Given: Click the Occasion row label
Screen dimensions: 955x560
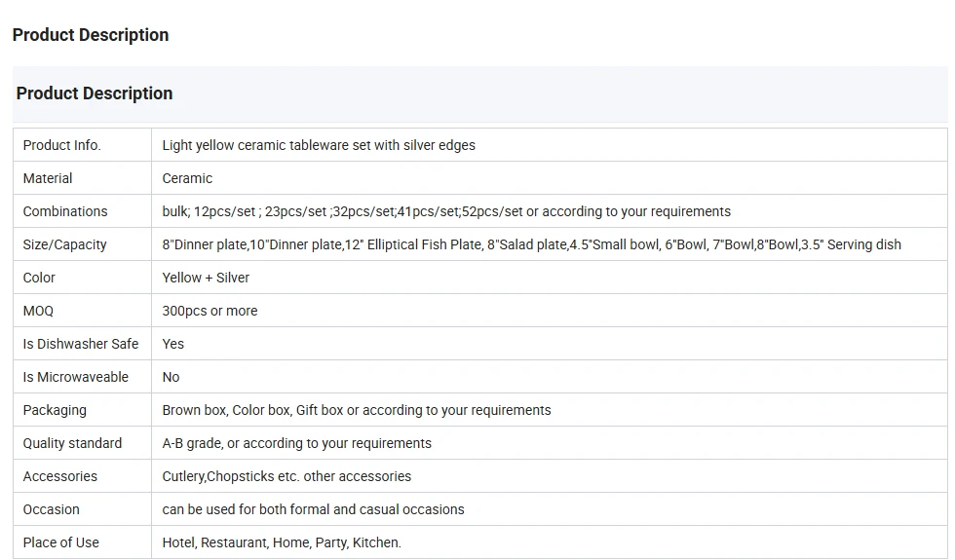Looking at the screenshot, I should tap(82, 509).
